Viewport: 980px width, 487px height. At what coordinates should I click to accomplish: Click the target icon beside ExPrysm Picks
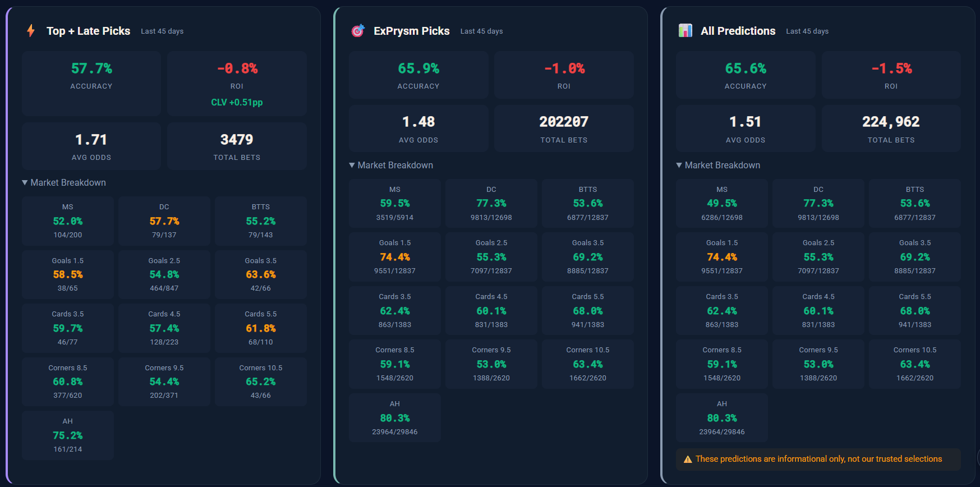click(x=358, y=31)
